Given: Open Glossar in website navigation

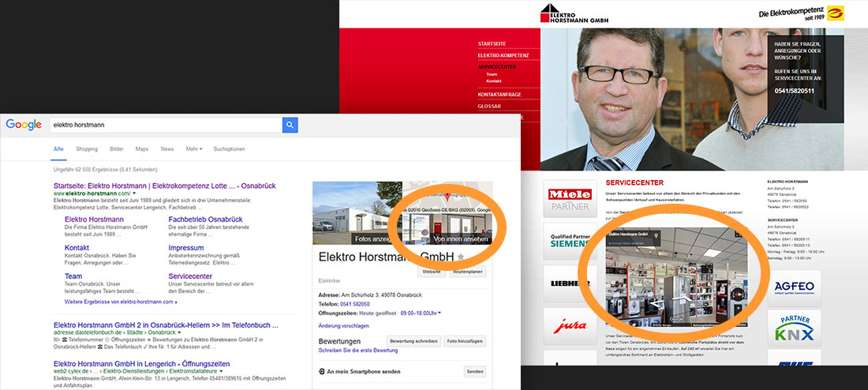Looking at the screenshot, I should [x=489, y=107].
